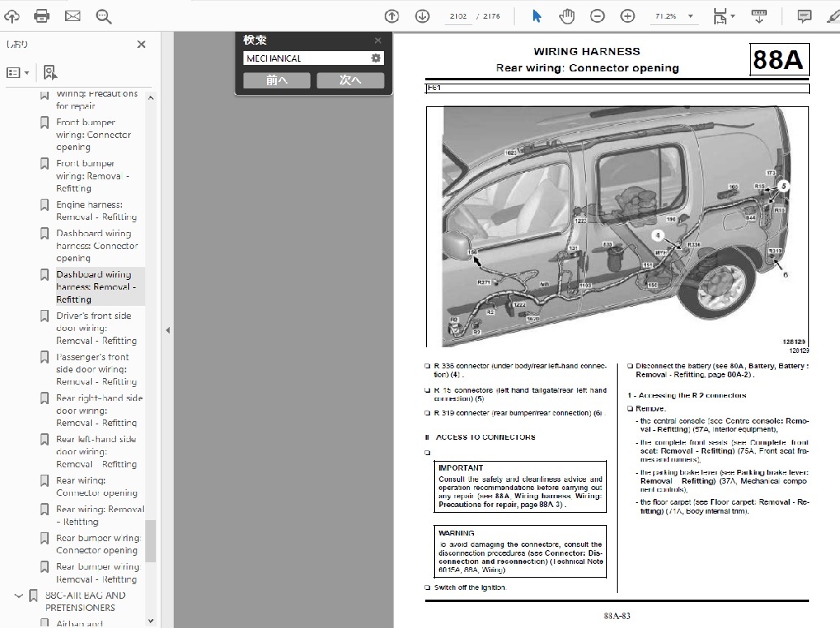The image size is (840, 628).
Task: Click the 次へ next search button
Action: point(350,80)
